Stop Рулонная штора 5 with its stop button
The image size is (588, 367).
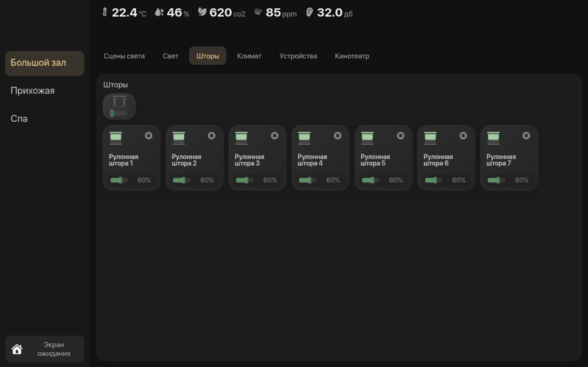point(401,135)
